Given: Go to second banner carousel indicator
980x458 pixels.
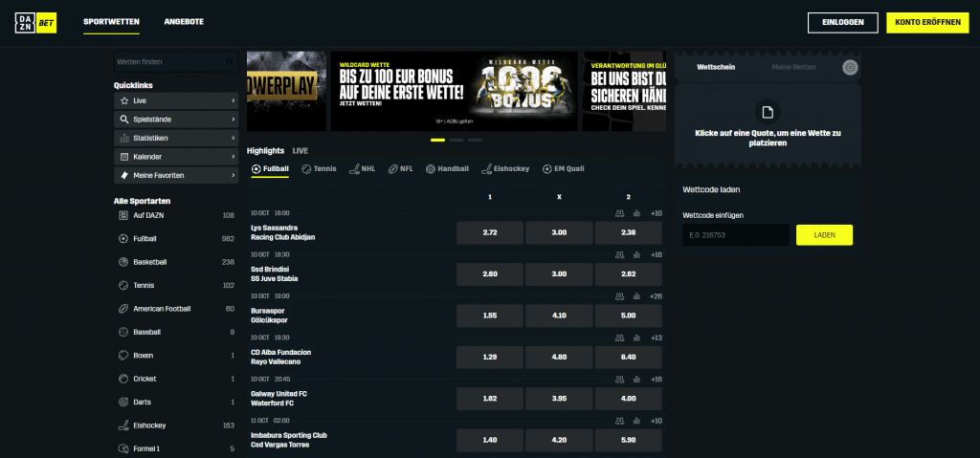Looking at the screenshot, I should 457,140.
